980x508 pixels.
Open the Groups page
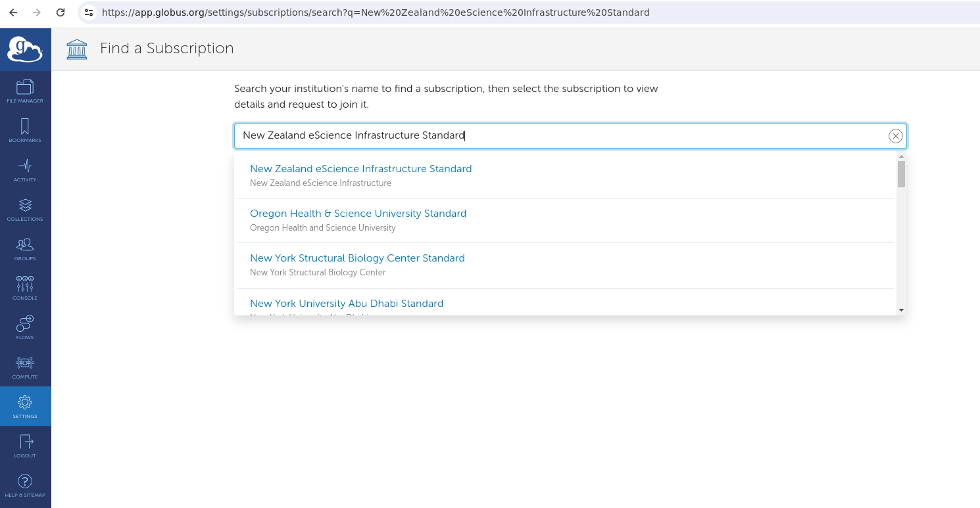25,248
